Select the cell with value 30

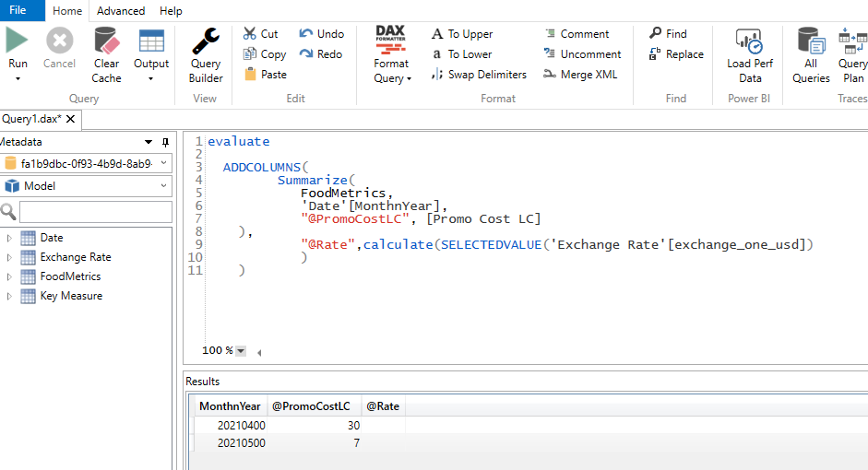tap(314, 425)
